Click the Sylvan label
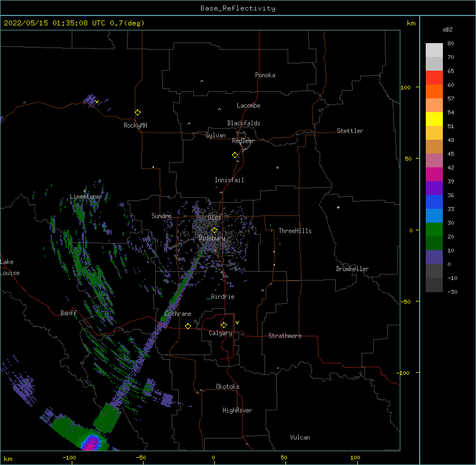Screen dimensions: 476x465 click(x=215, y=135)
